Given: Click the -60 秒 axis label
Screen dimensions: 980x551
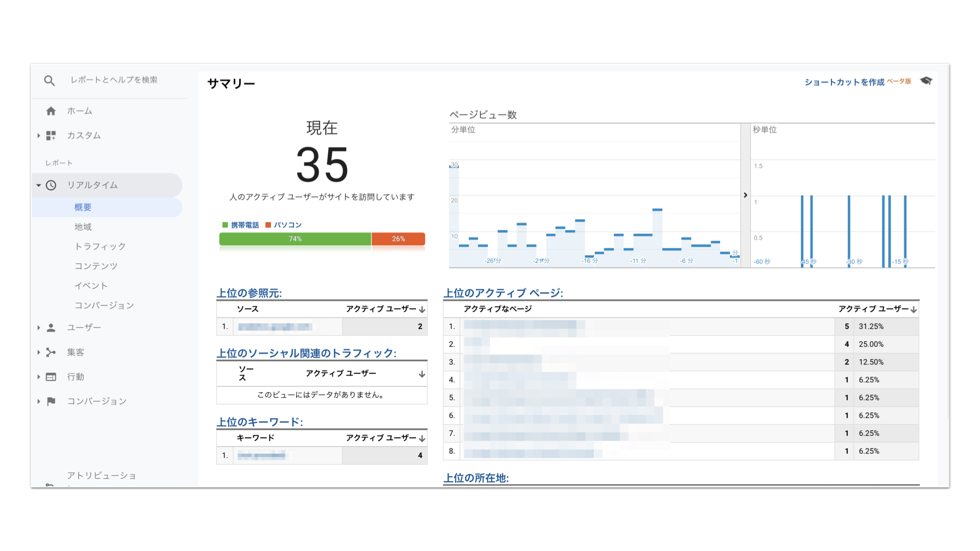Looking at the screenshot, I should point(762,262).
